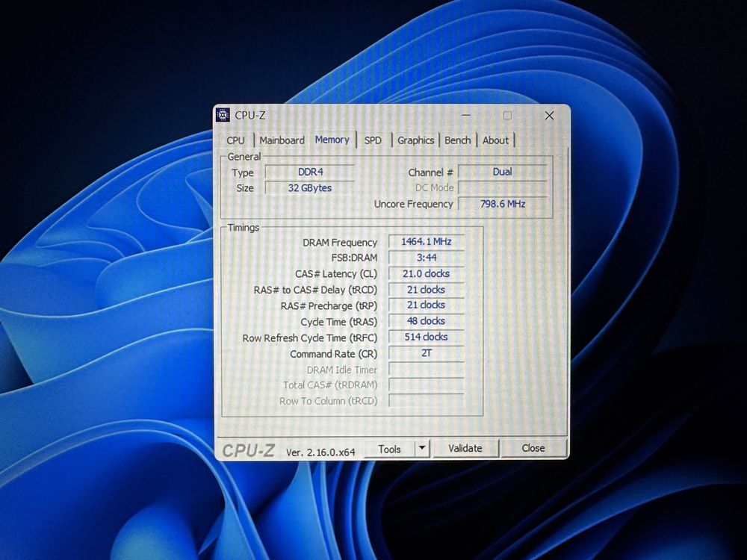
Task: Click the Tools button
Action: click(x=389, y=449)
